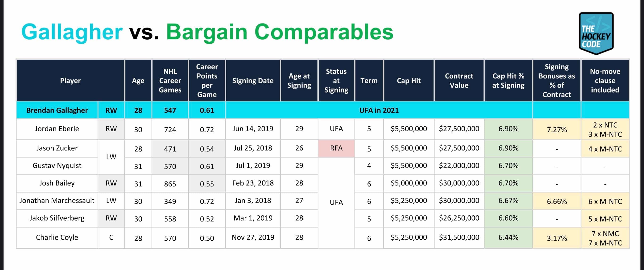Screen dimensions: 644x270
Task: Click the UFA in 2021 highlighted cell
Action: click(379, 110)
